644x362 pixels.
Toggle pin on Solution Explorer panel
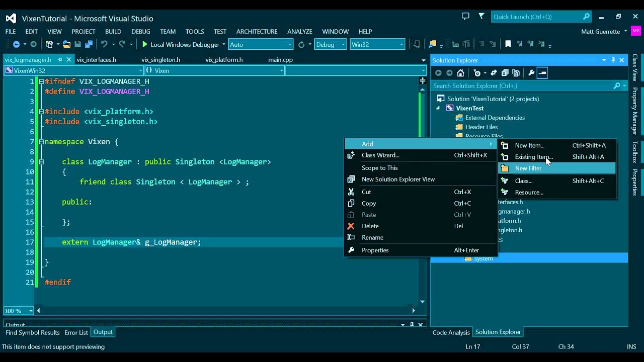(x=613, y=60)
